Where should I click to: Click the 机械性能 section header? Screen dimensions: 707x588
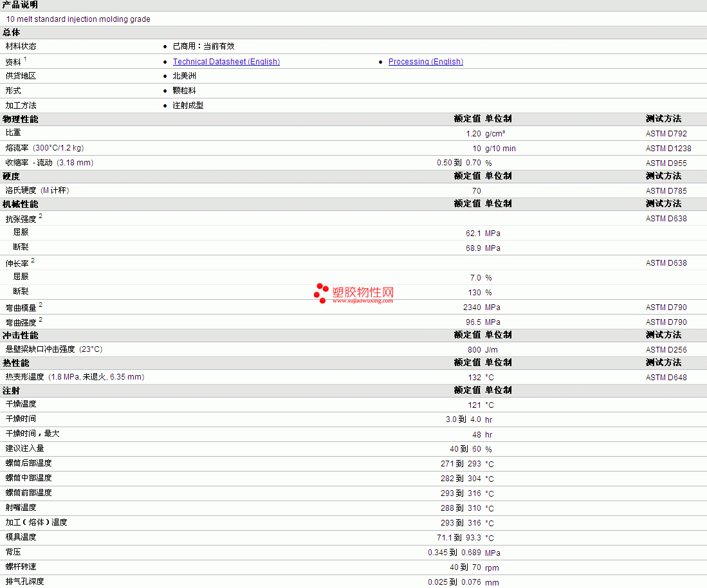pyautogui.click(x=21, y=205)
